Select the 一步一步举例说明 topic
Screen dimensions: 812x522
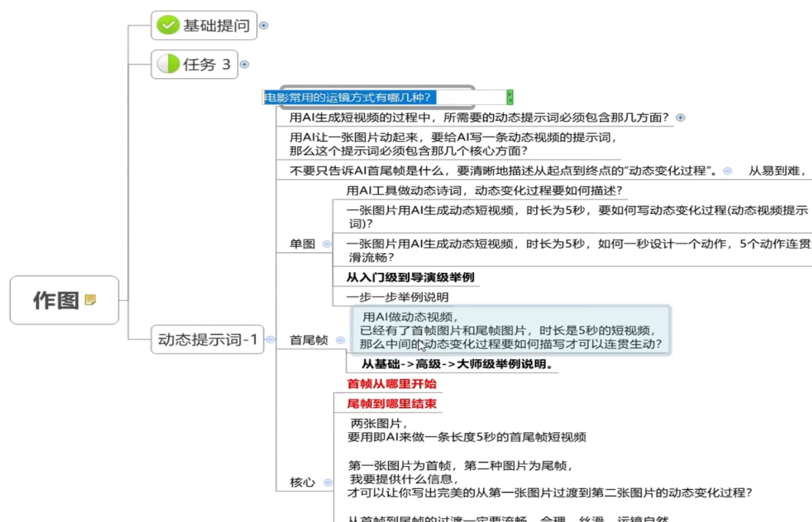pos(397,297)
